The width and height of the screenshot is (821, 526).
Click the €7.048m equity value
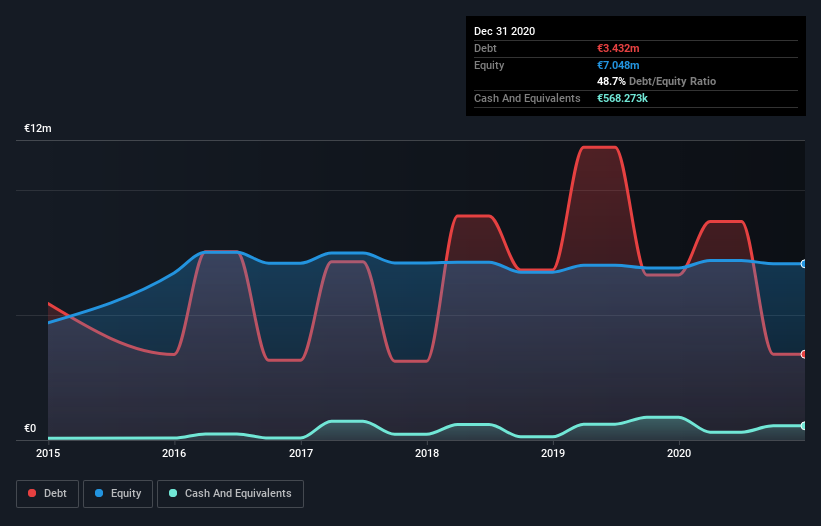(618, 65)
